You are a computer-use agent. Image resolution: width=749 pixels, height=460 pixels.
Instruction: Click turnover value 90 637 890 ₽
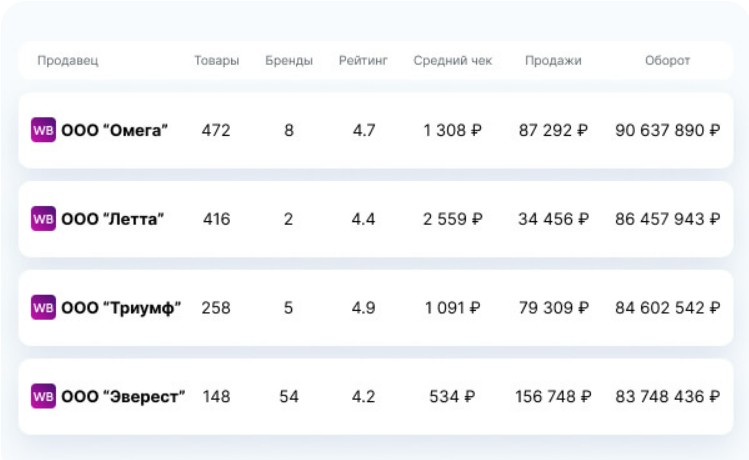(667, 130)
